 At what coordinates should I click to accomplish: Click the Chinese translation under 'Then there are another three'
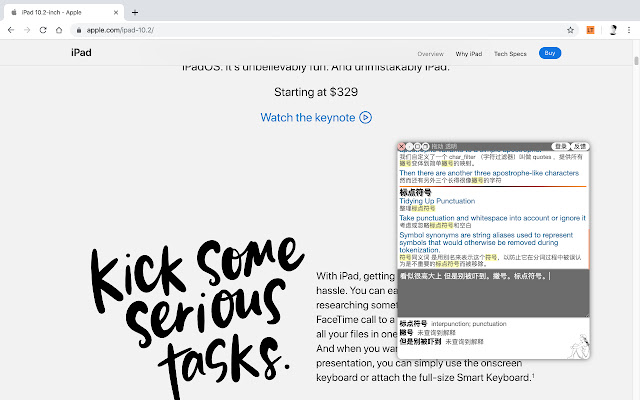(x=450, y=180)
